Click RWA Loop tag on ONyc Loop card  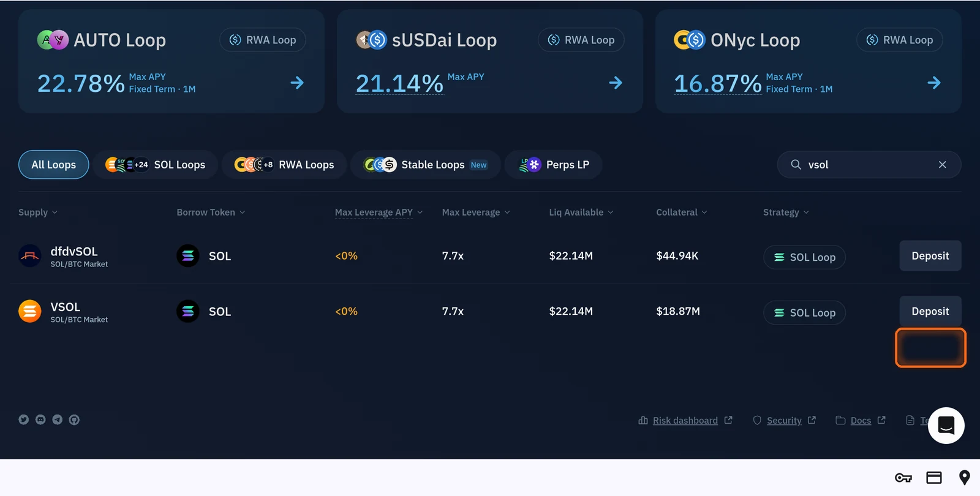(x=900, y=40)
